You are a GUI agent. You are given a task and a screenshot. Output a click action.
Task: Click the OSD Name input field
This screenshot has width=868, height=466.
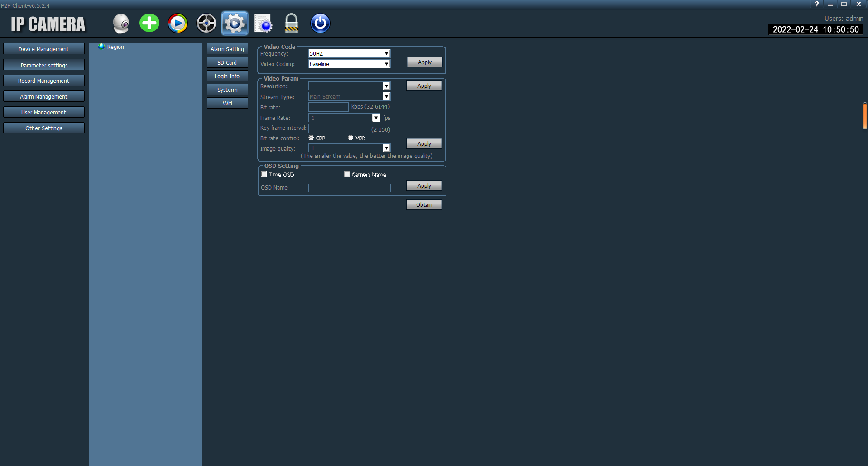[x=349, y=188]
